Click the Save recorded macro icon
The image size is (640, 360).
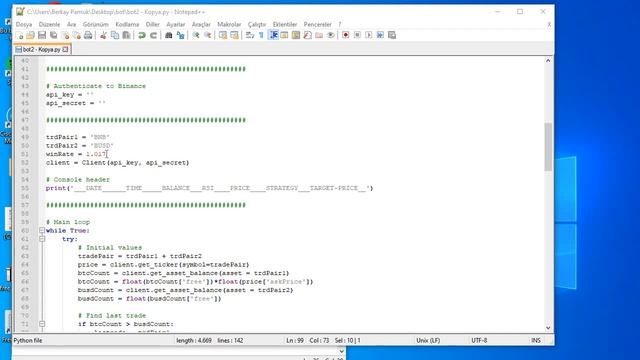click(x=392, y=36)
